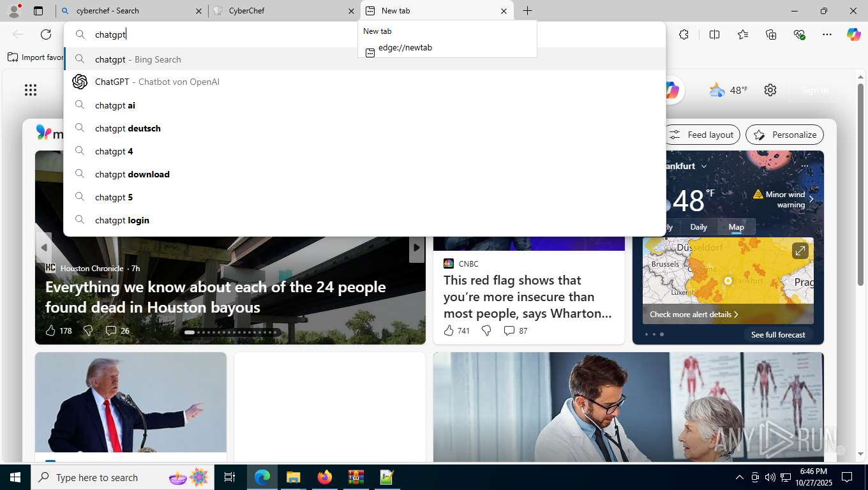The image size is (868, 490).
Task: Open the doctor and patient story thumbnail
Action: (x=629, y=407)
